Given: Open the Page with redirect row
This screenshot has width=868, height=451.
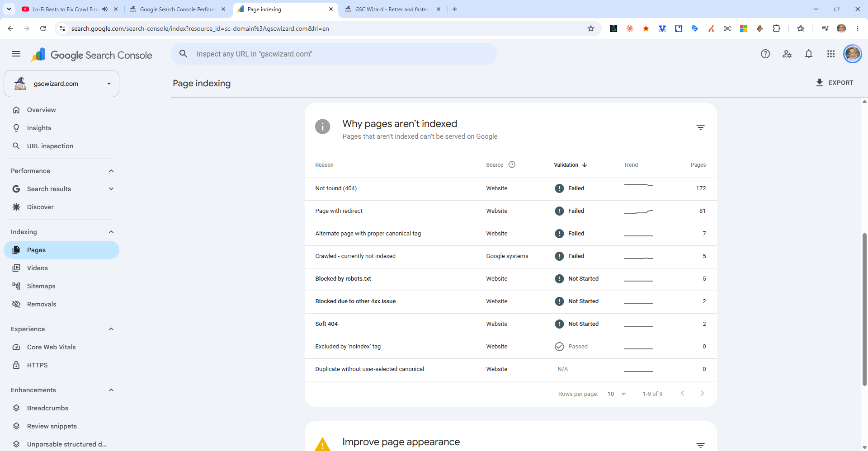Looking at the screenshot, I should pos(510,211).
